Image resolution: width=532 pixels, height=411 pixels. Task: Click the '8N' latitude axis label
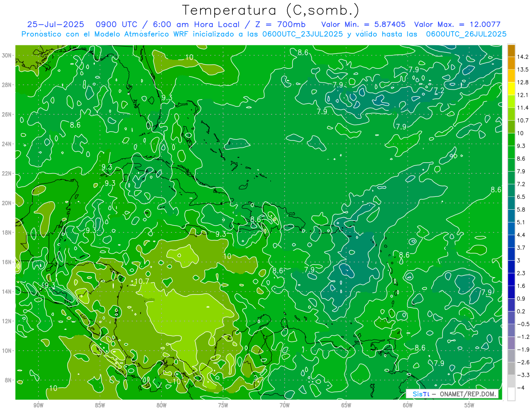pos(9,380)
